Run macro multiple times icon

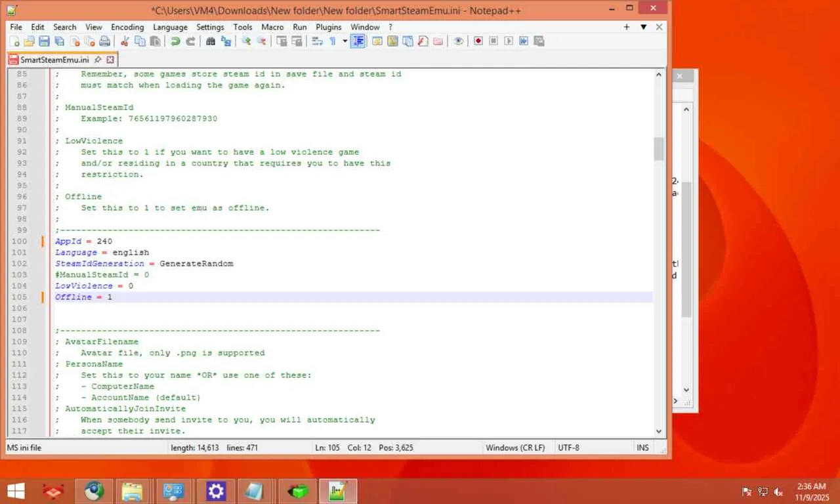524,41
